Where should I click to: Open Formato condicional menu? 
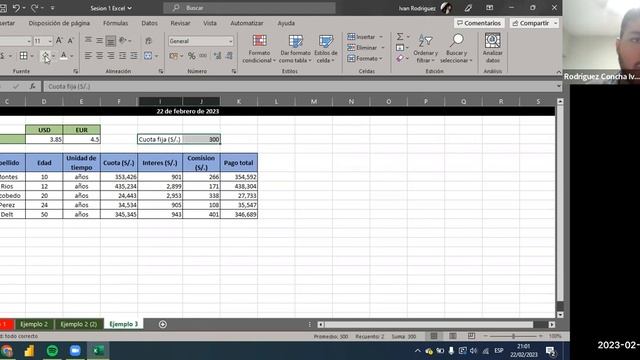(x=259, y=49)
